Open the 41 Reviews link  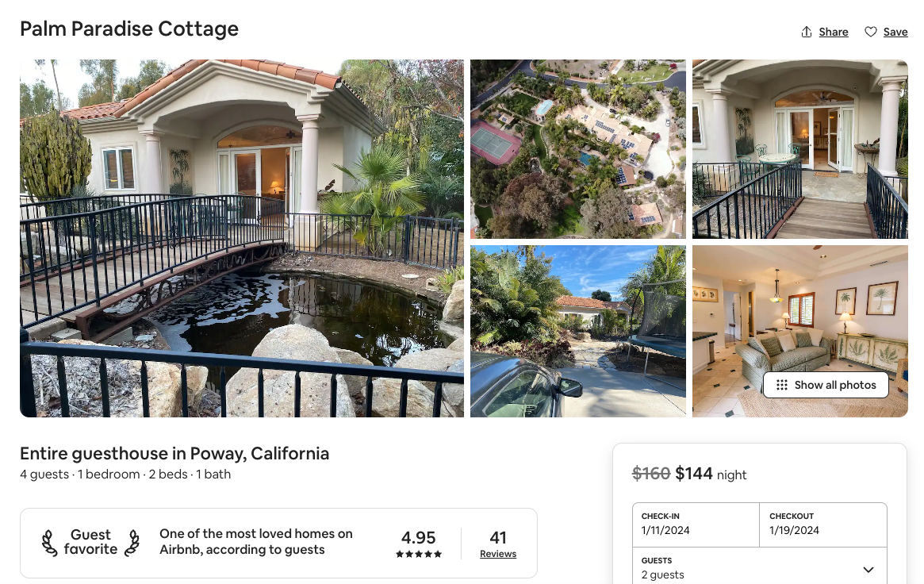(x=498, y=554)
